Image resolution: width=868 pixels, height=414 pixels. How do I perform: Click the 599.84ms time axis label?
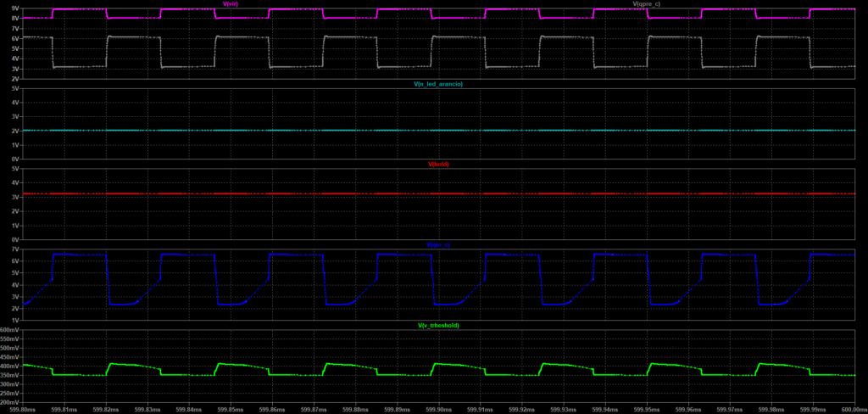[189, 409]
